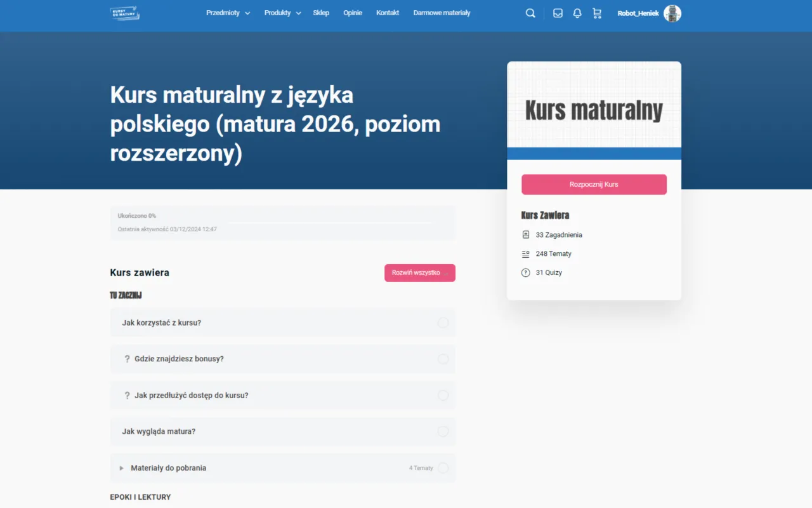Open the inbox messages icon
The image size is (812, 508).
[x=558, y=13]
